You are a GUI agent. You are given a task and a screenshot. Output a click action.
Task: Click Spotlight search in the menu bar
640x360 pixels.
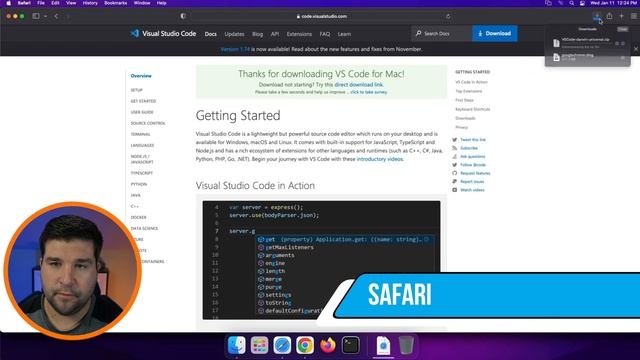(571, 3)
